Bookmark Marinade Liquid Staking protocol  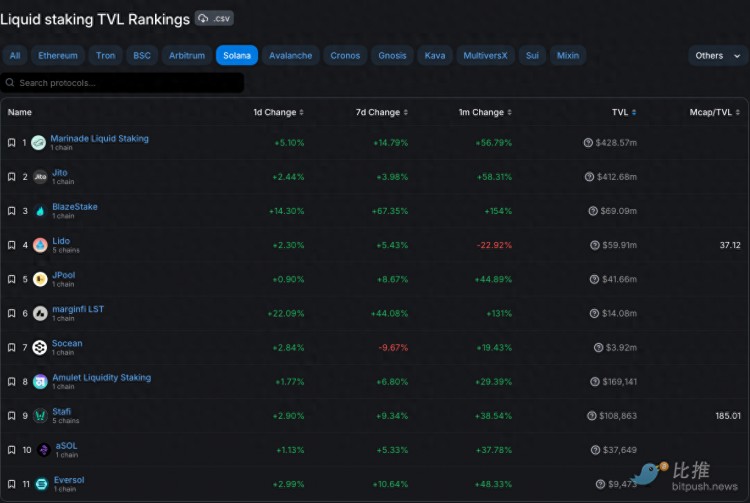pyautogui.click(x=11, y=142)
